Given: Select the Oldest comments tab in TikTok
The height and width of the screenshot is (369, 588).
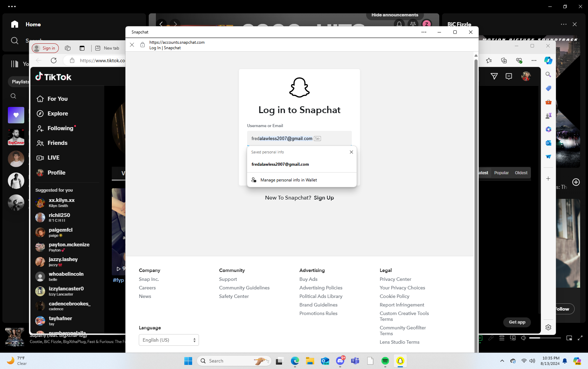Looking at the screenshot, I should (x=521, y=173).
